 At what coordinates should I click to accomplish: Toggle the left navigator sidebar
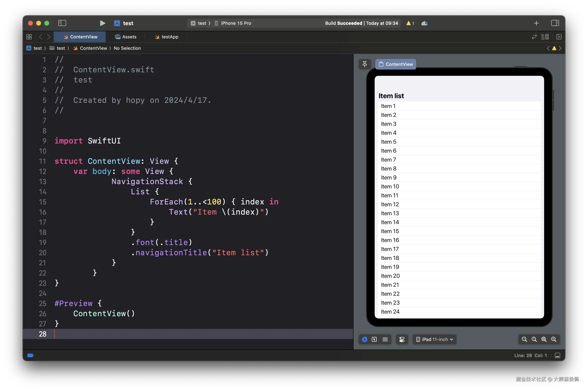click(62, 23)
